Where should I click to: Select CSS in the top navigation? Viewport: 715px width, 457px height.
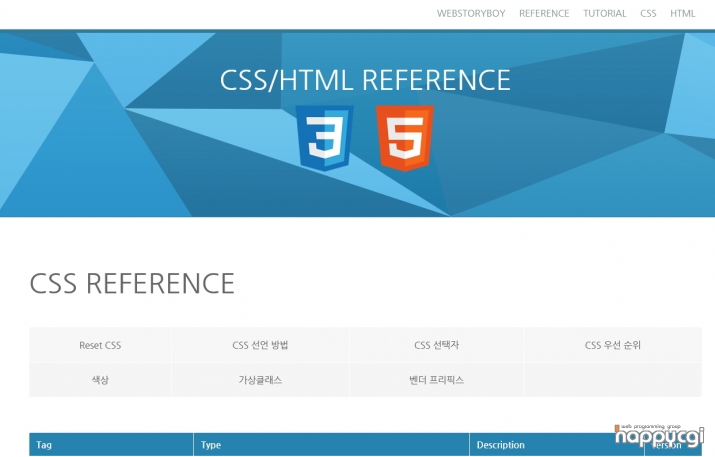[648, 14]
